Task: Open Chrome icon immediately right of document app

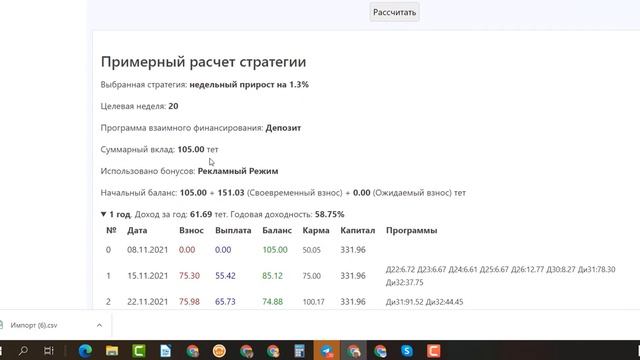Action: tap(193, 351)
